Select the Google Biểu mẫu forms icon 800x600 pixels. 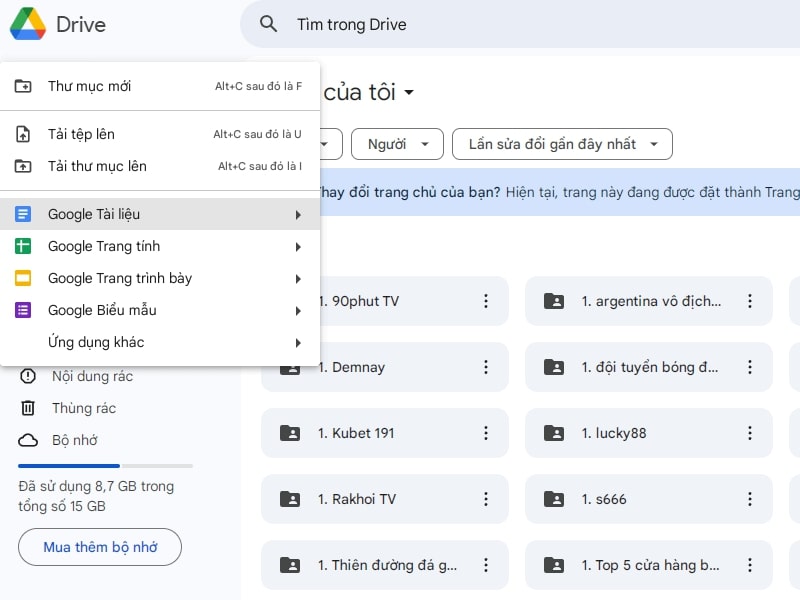[x=24, y=310]
